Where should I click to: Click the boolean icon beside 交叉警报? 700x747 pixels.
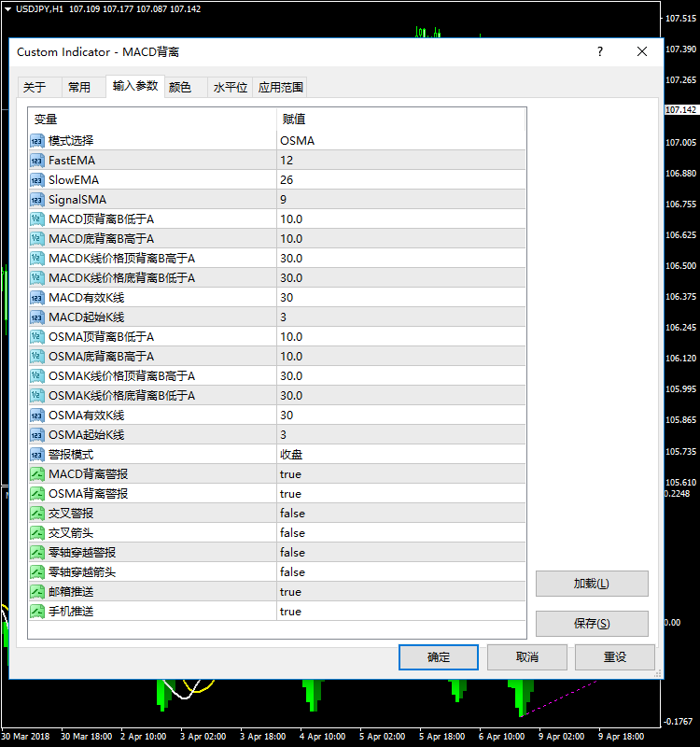click(37, 513)
